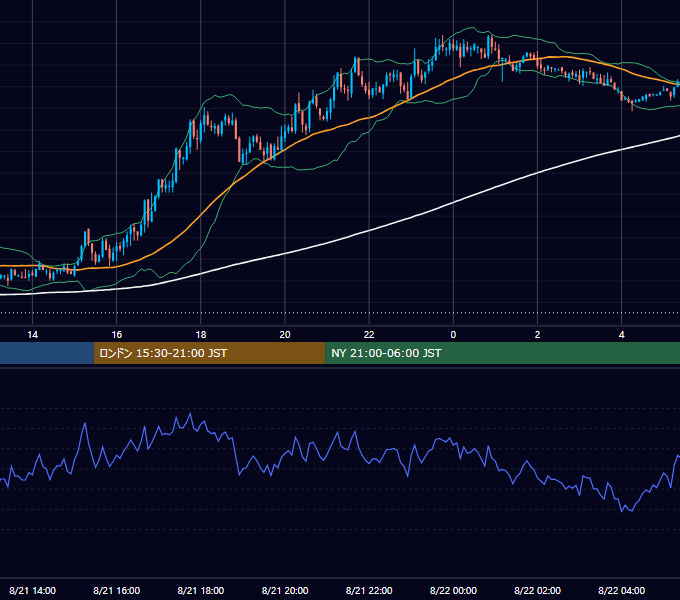Click the 8/21 16:00 date label

[x=117, y=590]
